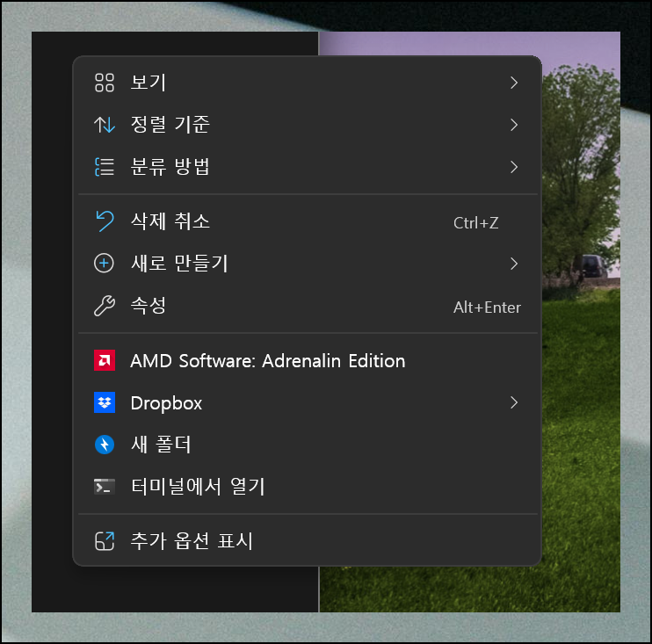Show more options via 추가 옵션 표시
This screenshot has height=644, width=652.
pyautogui.click(x=308, y=541)
